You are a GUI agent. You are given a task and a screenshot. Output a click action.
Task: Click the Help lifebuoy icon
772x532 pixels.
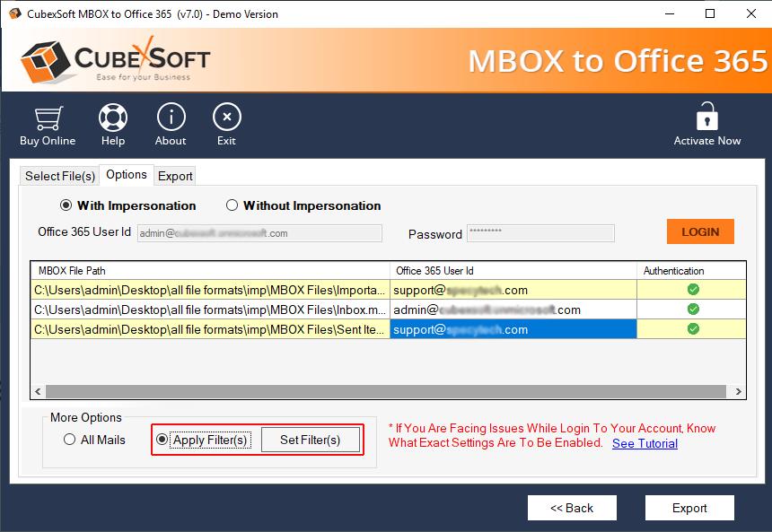pyautogui.click(x=113, y=118)
